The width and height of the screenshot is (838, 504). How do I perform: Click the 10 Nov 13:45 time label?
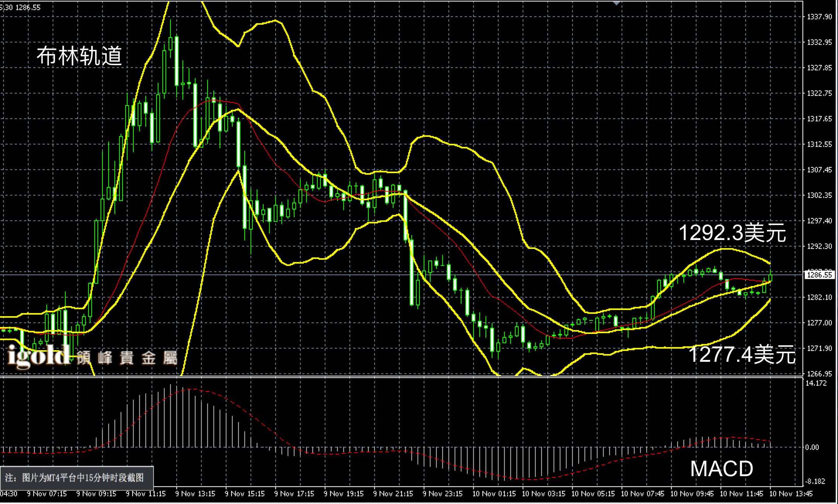click(x=791, y=494)
